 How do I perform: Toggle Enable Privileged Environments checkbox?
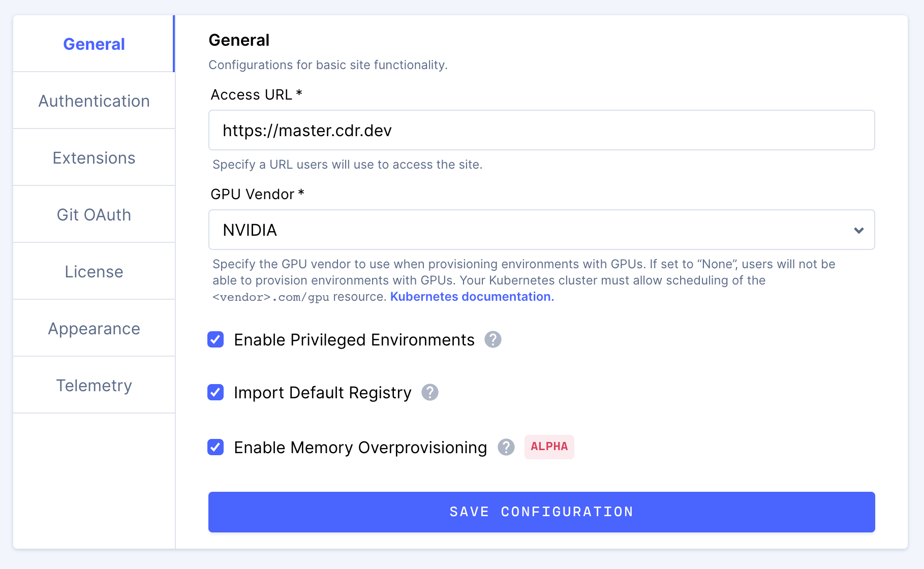[215, 339]
